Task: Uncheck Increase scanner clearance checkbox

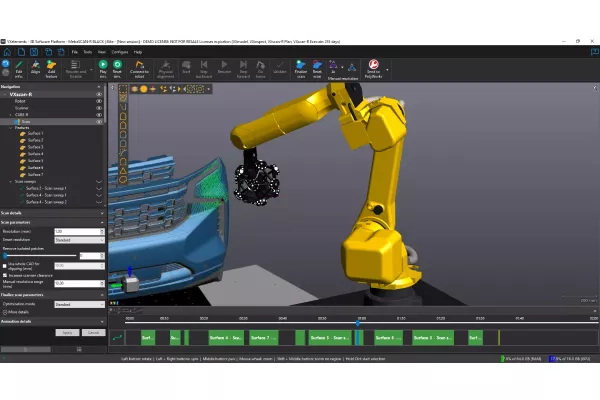Action: click(x=4, y=274)
